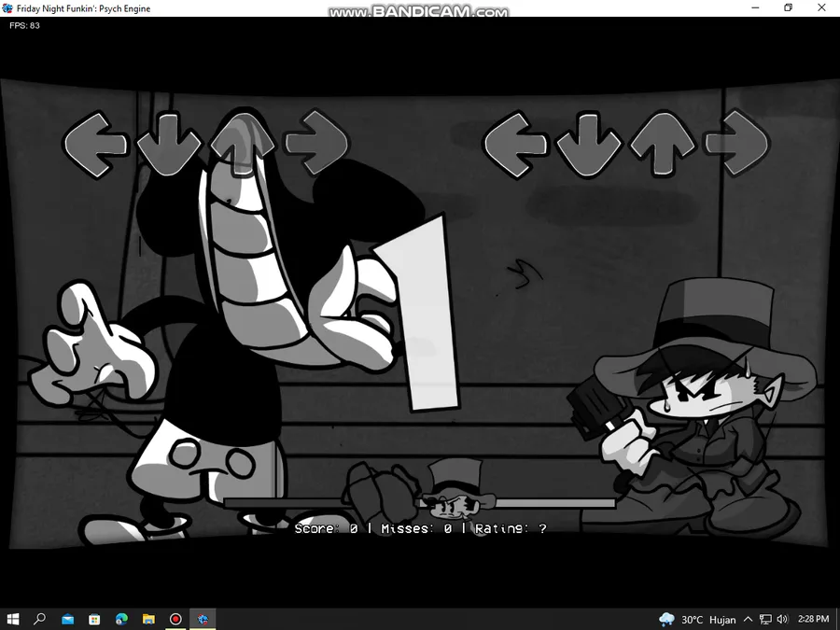Image resolution: width=840 pixels, height=630 pixels.
Task: Click the opponent glove icon on health bar
Action: pyautogui.click(x=381, y=494)
